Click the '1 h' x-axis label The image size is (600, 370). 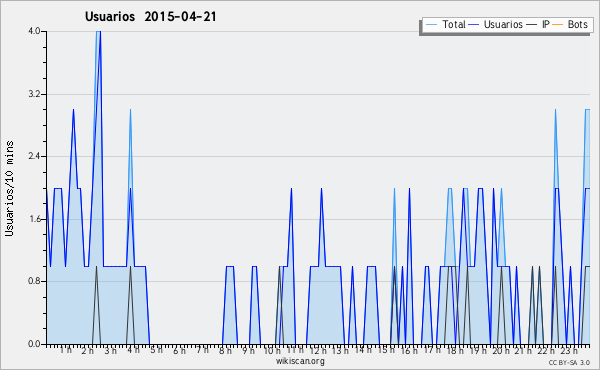coord(66,350)
